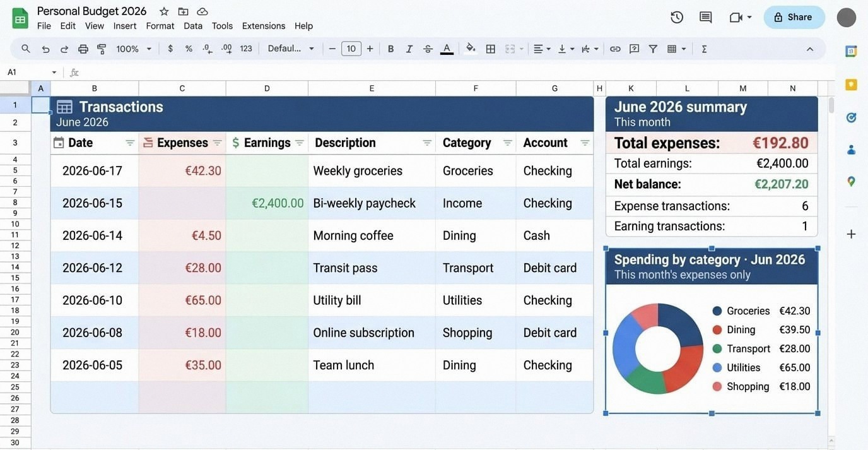Open the vertical align dropdown

(x=566, y=49)
